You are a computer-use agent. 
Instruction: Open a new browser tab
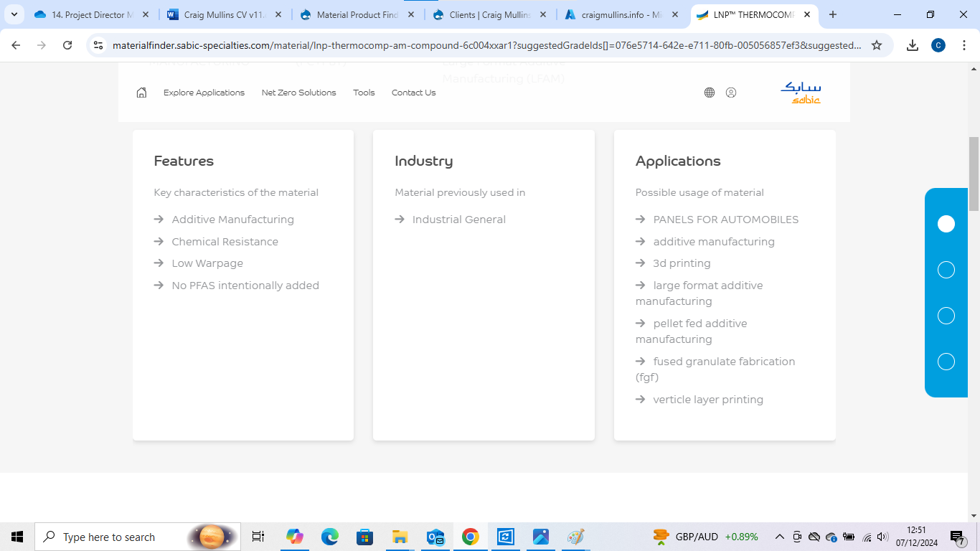[x=833, y=14]
